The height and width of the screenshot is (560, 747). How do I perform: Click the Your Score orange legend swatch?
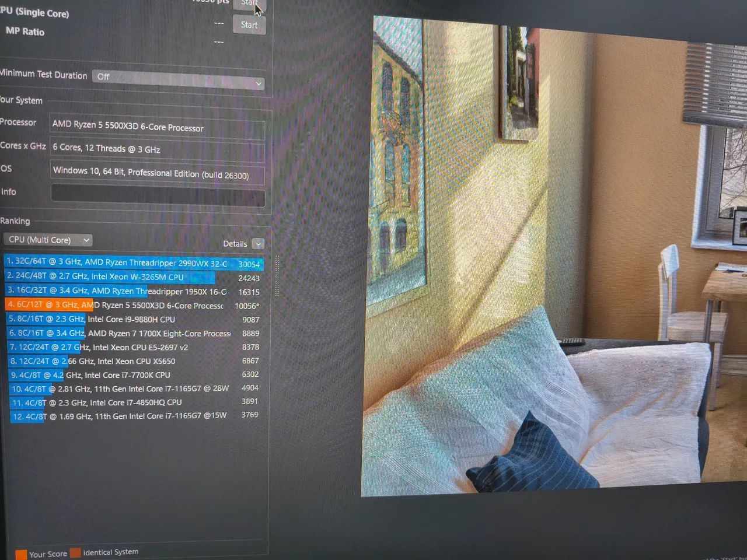coord(21,554)
